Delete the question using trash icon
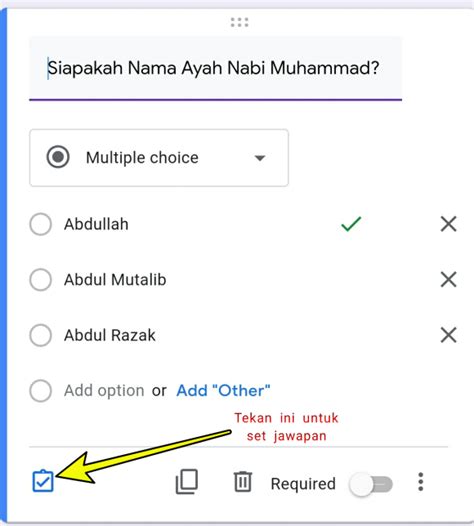The image size is (474, 526). [243, 482]
